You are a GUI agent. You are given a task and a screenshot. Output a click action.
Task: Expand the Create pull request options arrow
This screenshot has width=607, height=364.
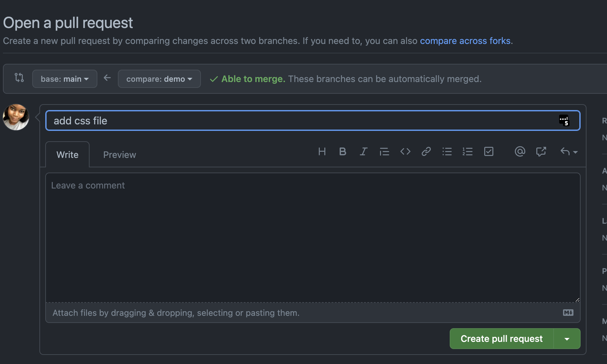click(567, 339)
